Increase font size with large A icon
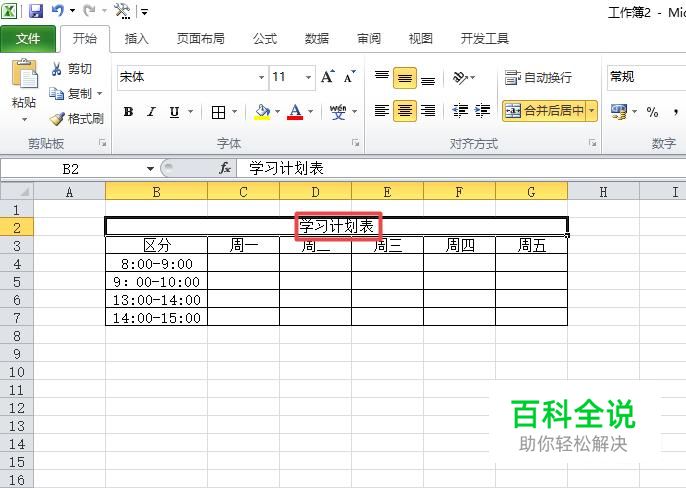The image size is (686, 488). point(328,77)
